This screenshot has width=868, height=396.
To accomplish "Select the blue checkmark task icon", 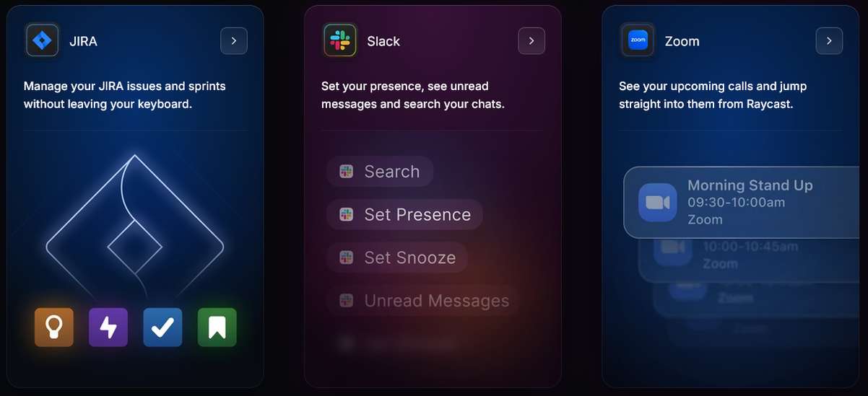I will [x=162, y=327].
